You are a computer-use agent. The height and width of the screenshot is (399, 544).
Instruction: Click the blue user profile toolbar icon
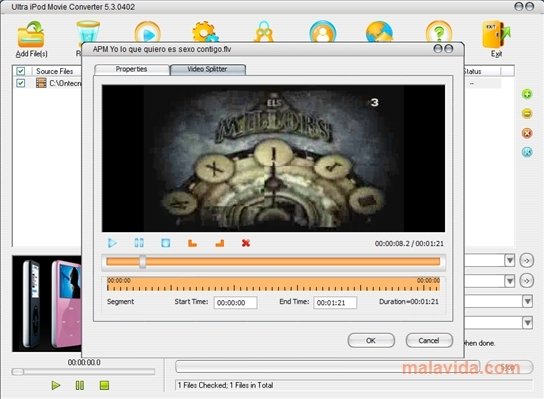coord(323,32)
